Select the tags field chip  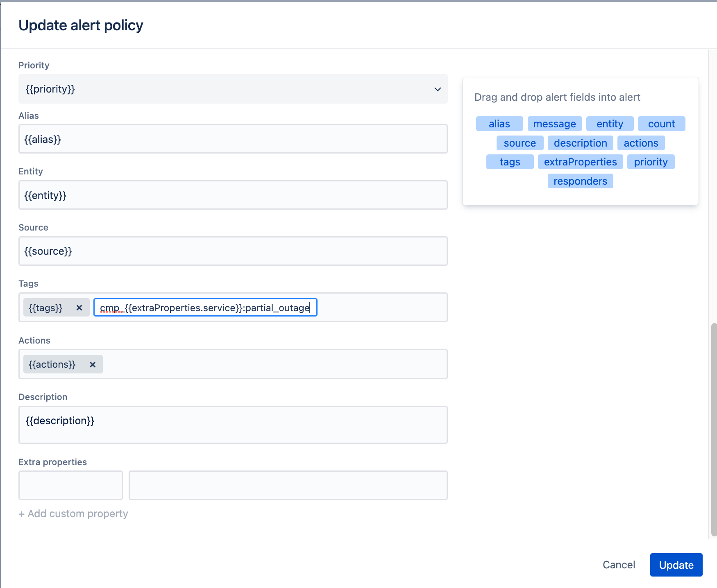click(510, 161)
